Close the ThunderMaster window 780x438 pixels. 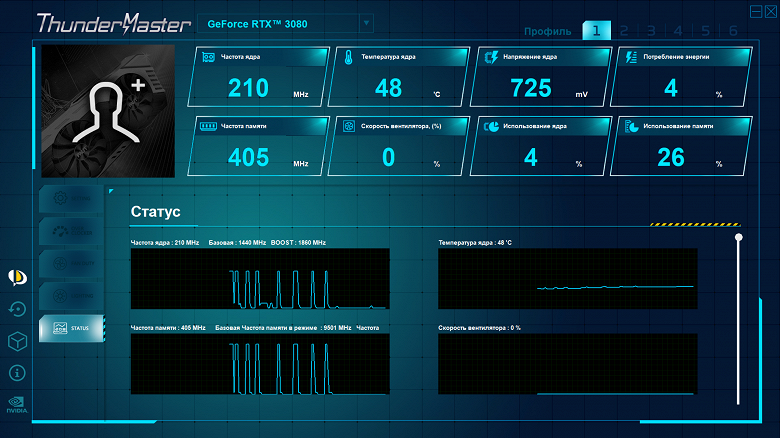click(771, 11)
